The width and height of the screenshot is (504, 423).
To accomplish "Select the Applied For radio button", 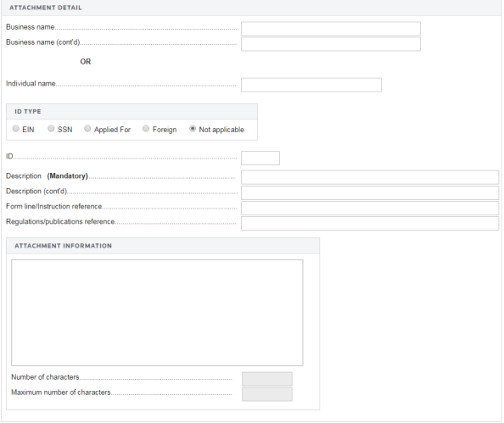I will [x=87, y=129].
